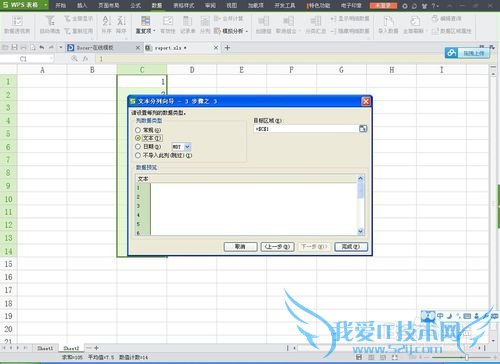Viewport: 500px width, 364px height.
Task: Click the save icon in quick access toolbar
Action: [x=14, y=48]
